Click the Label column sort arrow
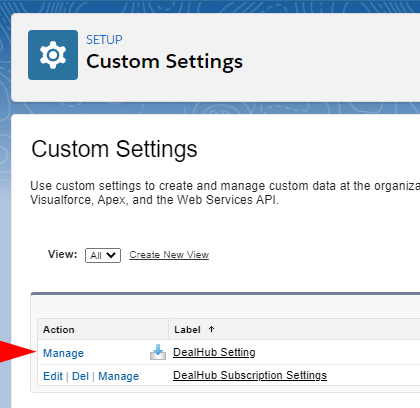 point(211,329)
